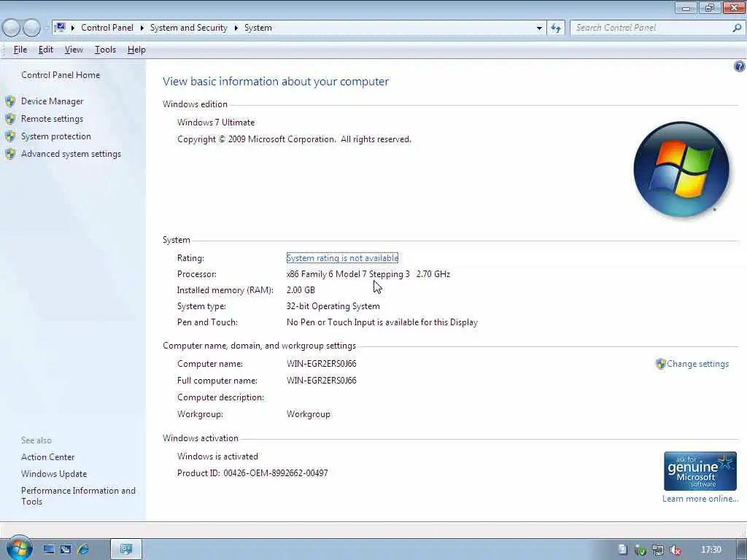Click Change settings link
The image size is (747, 560).
[697, 364]
